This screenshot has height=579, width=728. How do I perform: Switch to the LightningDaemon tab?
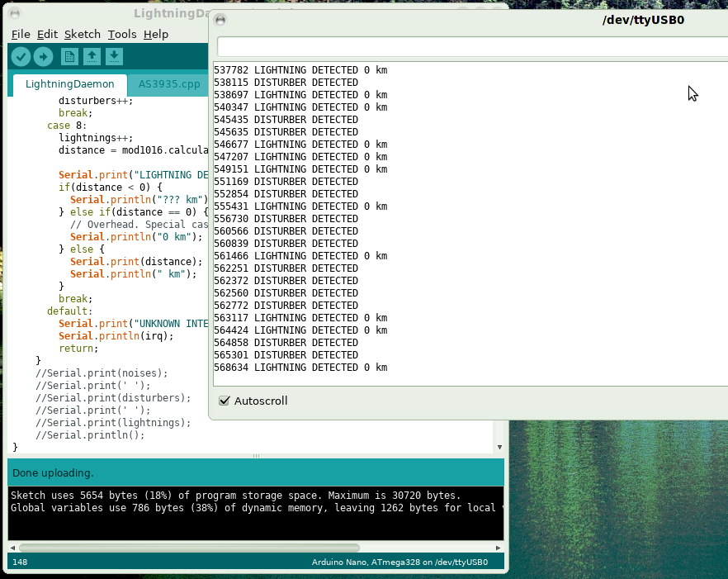point(69,84)
